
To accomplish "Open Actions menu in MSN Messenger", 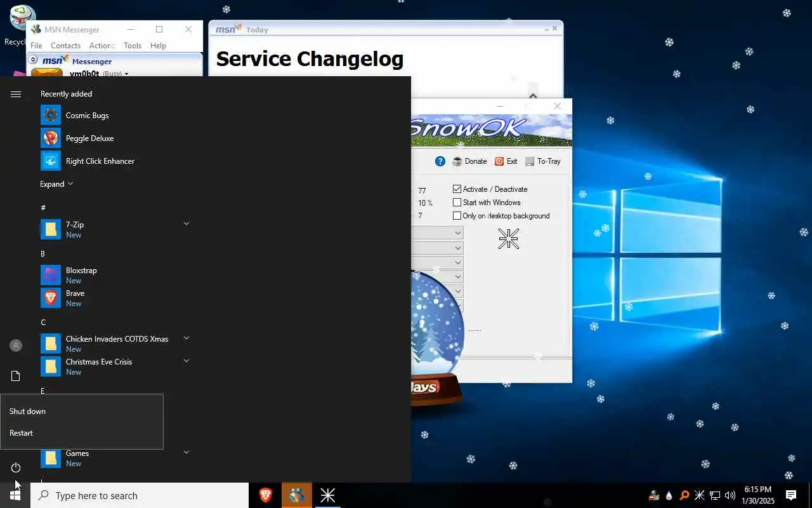I will [101, 46].
